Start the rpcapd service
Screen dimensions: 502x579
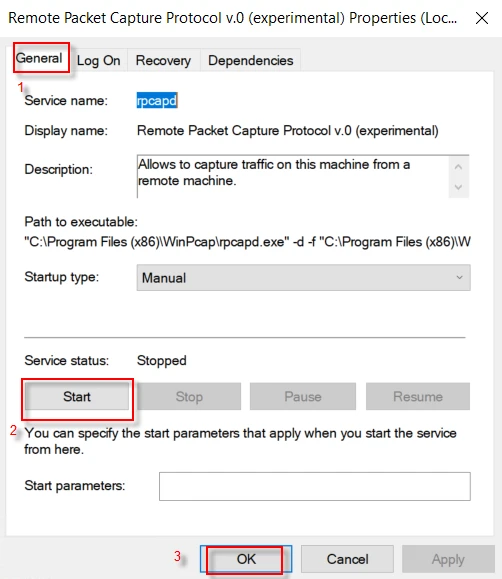click(x=77, y=397)
